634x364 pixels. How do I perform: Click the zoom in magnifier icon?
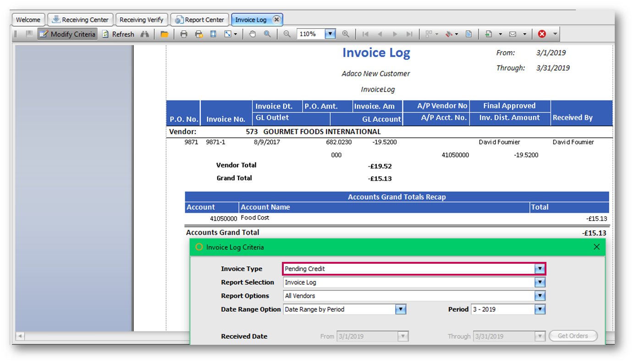point(346,34)
